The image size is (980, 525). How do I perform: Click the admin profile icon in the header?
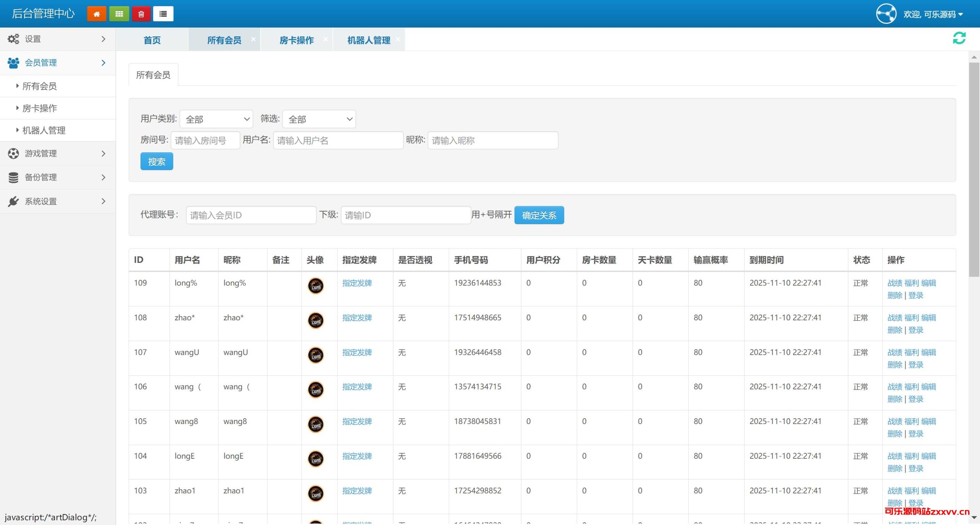(x=886, y=14)
